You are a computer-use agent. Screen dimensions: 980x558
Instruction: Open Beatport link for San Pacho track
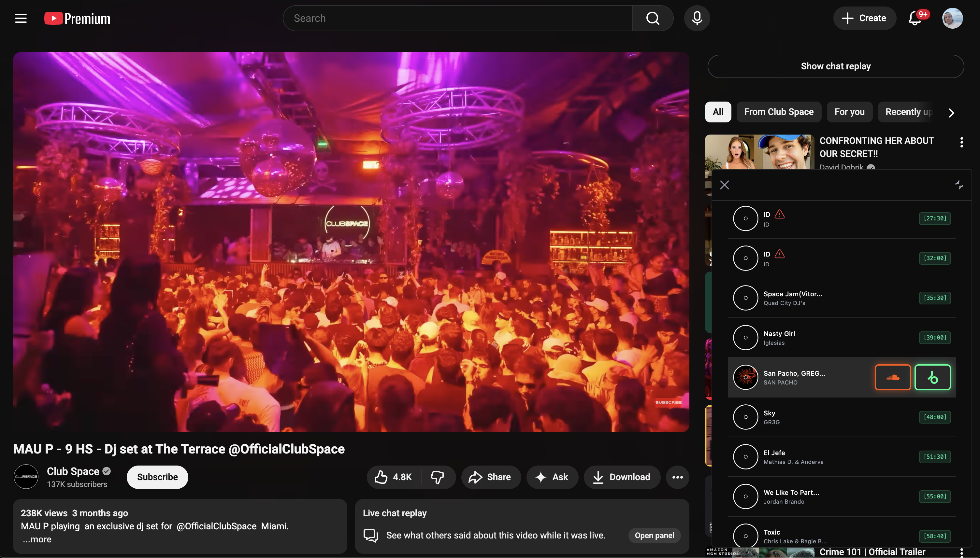tap(932, 378)
